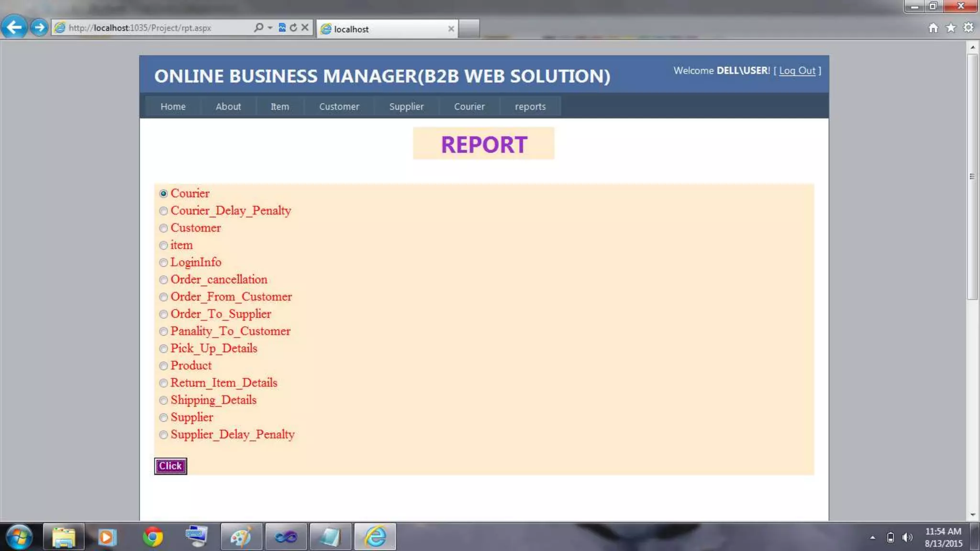980x551 pixels.
Task: Select the Order_cancellation report option
Action: (x=164, y=280)
